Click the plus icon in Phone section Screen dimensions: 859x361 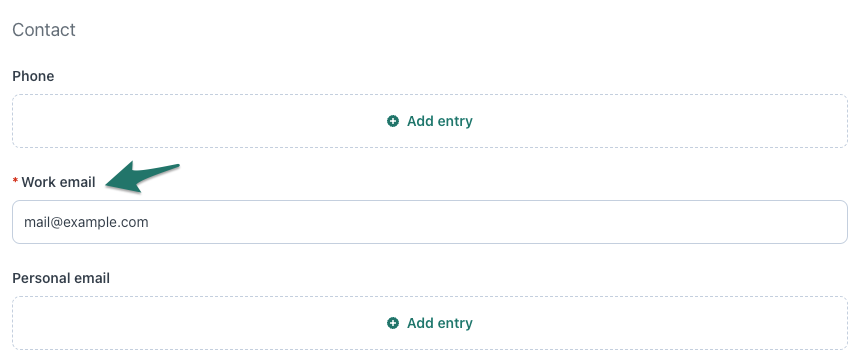[x=393, y=121]
